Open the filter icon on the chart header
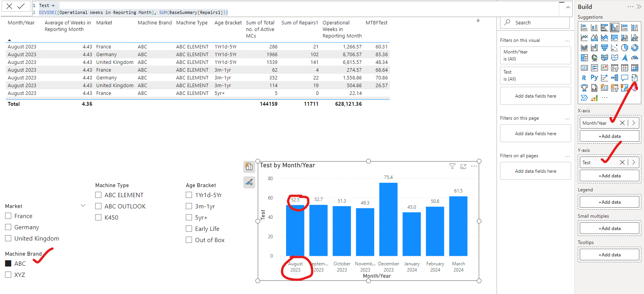 pyautogui.click(x=452, y=166)
